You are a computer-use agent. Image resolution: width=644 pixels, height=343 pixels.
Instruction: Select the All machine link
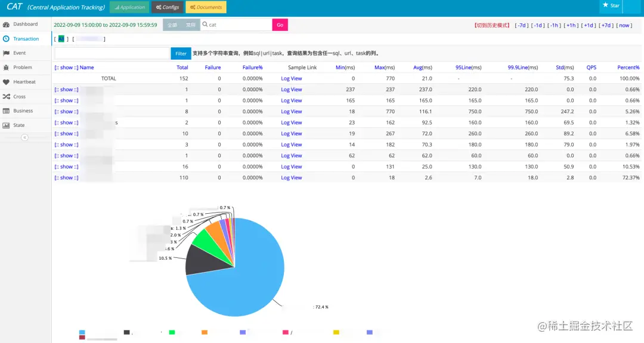tap(61, 39)
